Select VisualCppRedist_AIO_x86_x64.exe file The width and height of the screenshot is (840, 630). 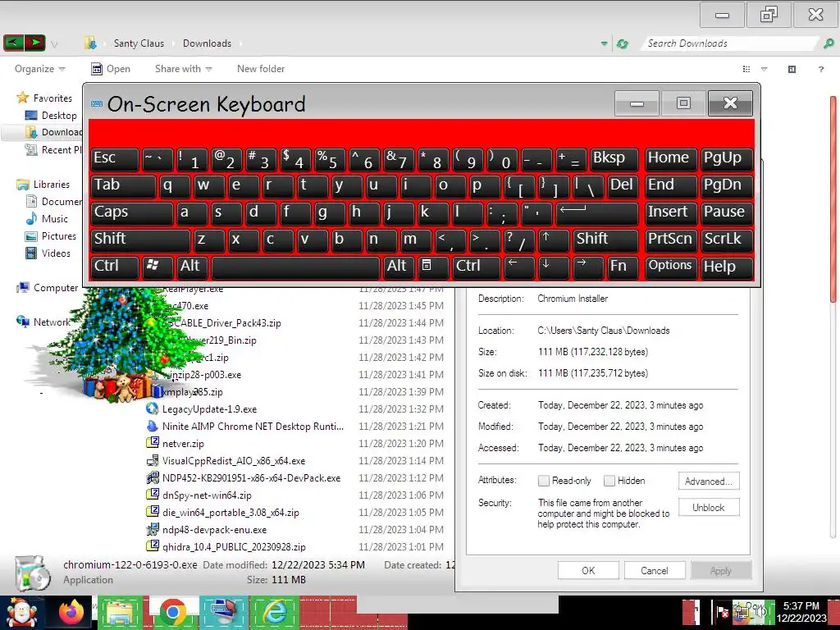(x=234, y=461)
